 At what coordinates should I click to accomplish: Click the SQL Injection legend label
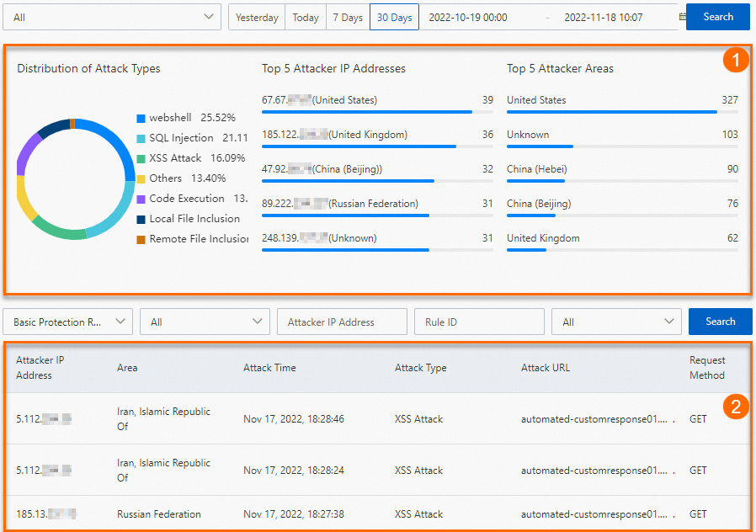point(198,138)
